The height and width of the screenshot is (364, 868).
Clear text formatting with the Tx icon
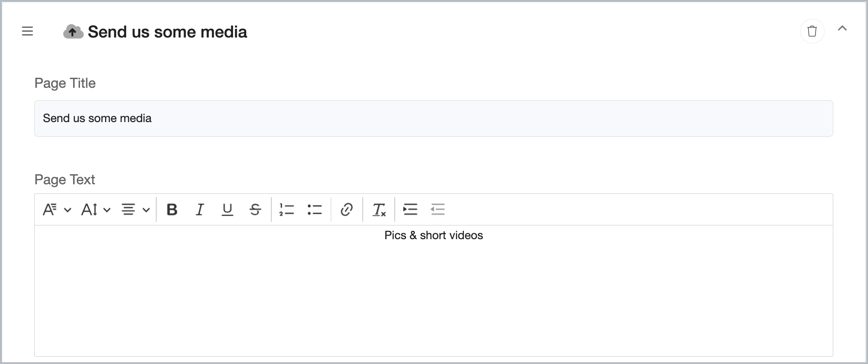tap(379, 210)
